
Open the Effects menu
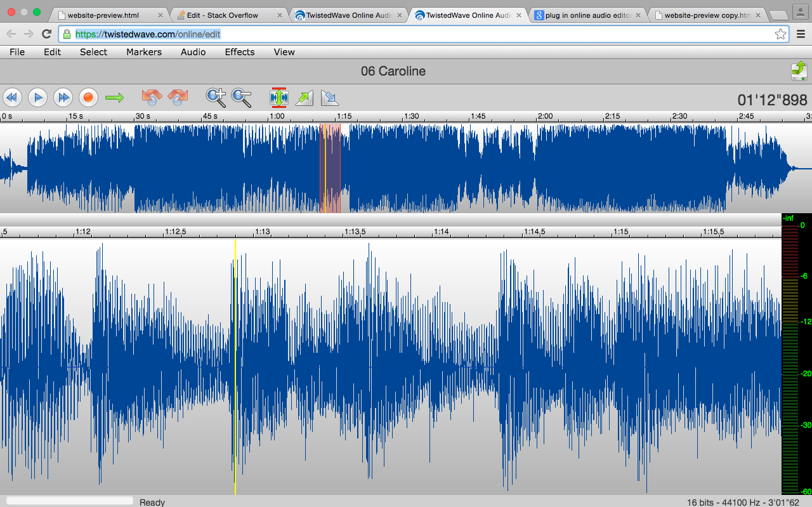point(239,52)
